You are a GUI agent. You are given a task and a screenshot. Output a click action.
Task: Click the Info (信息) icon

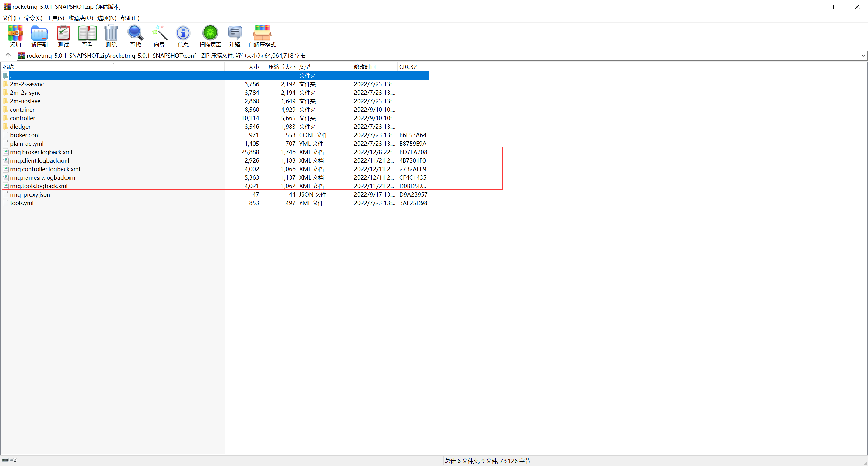tap(183, 36)
